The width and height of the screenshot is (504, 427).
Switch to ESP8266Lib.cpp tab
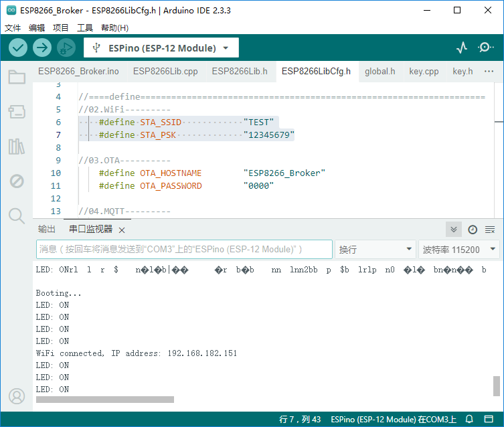(165, 72)
